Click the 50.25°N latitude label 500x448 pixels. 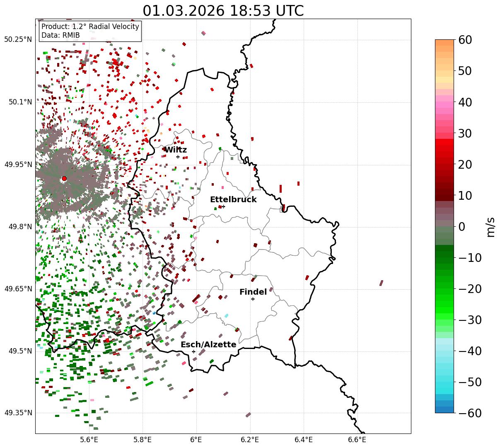(18, 40)
